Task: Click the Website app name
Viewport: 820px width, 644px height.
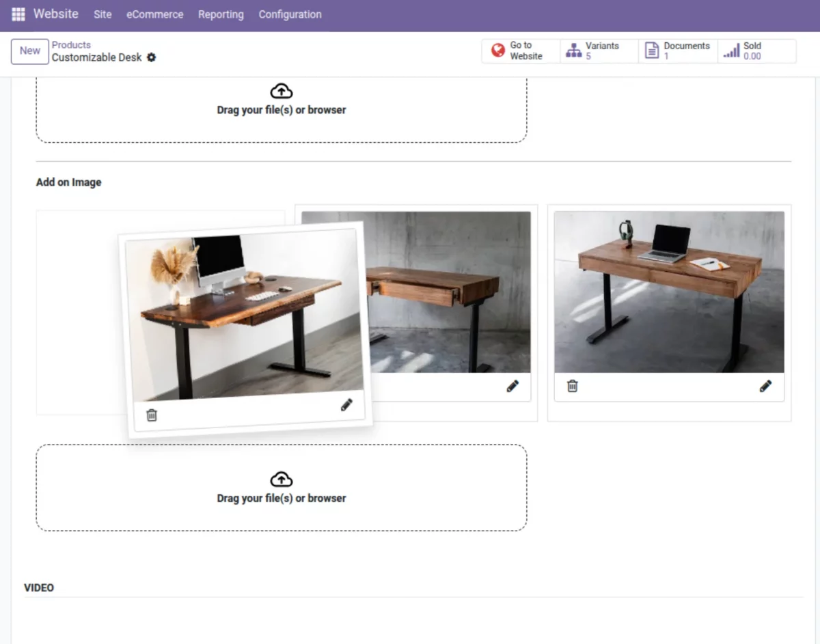Action: click(56, 14)
